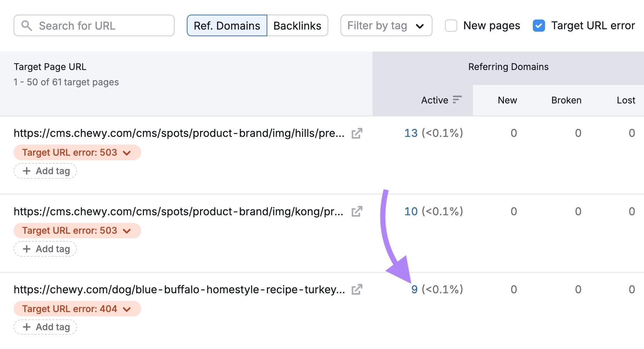Screen dimensions: 644x349
Task: Open the hills URL via its external link icon
Action: pos(357,133)
